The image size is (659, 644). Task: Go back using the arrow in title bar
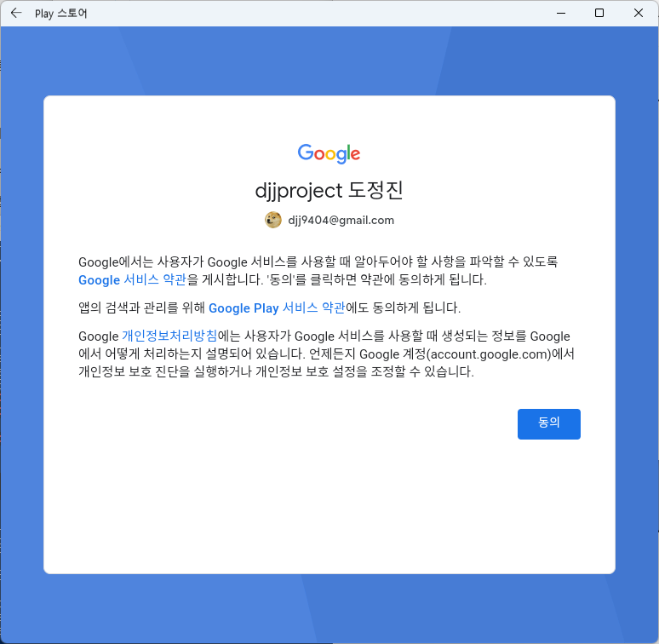pos(16,13)
